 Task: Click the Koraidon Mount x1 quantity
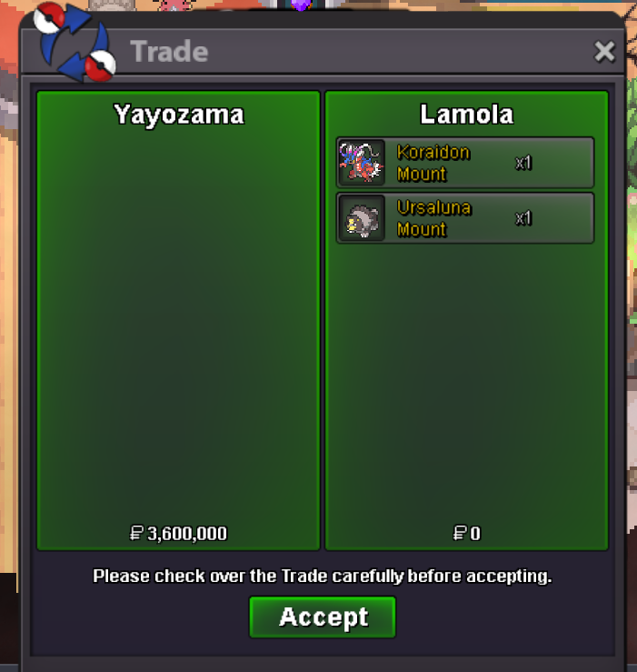pos(523,163)
